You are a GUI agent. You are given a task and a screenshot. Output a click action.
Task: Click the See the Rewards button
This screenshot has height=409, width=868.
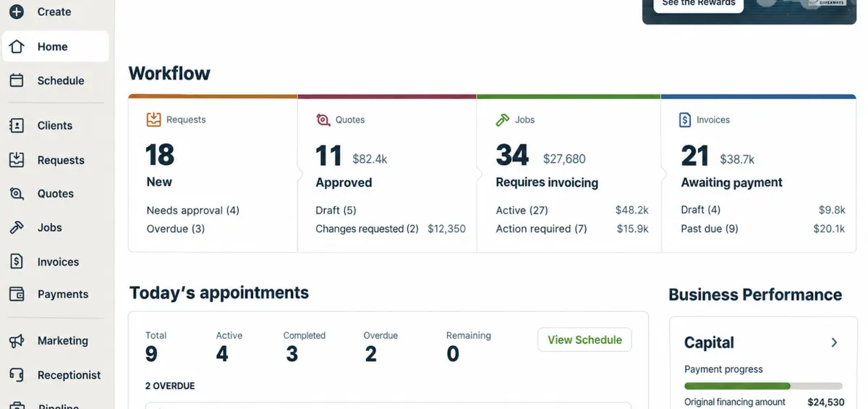[699, 4]
